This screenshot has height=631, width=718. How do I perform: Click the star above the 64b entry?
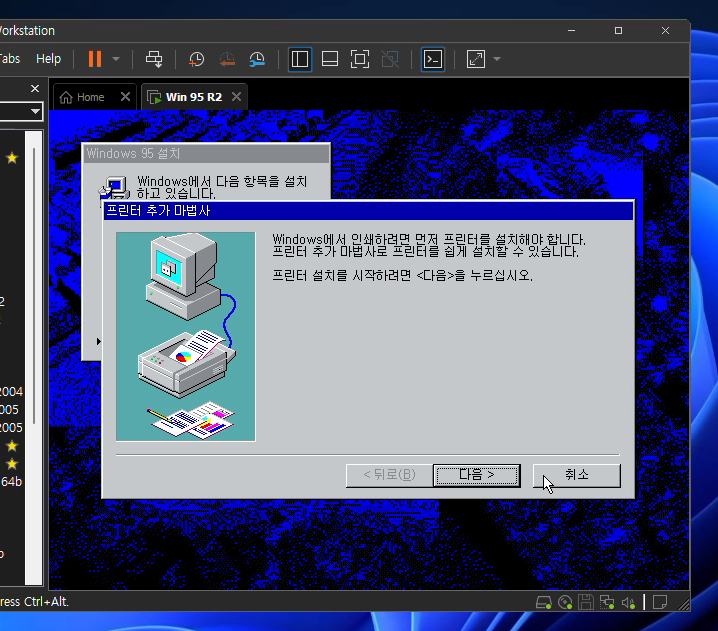pyautogui.click(x=12, y=464)
